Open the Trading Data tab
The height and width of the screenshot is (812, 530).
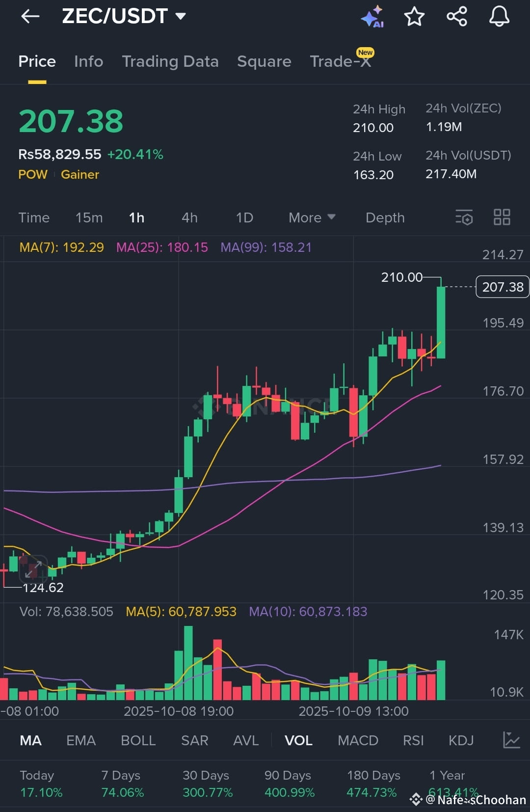[x=170, y=61]
